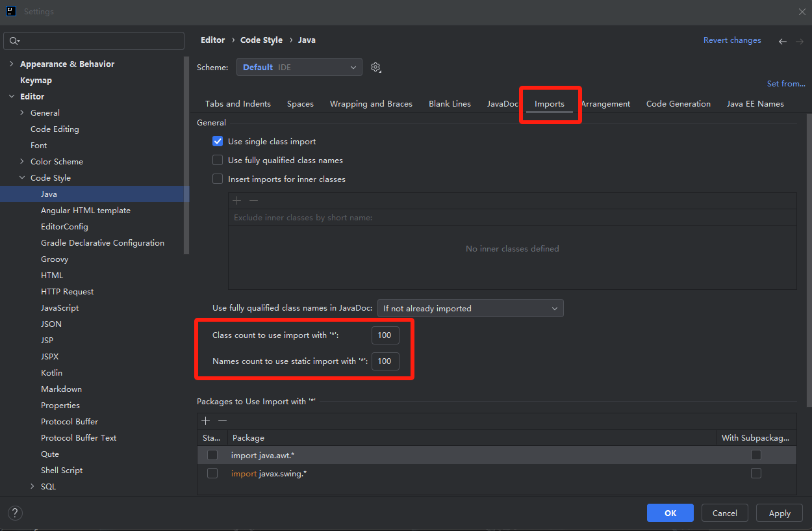This screenshot has width=812, height=531.
Task: Open the Arrangement tab
Action: coord(605,104)
